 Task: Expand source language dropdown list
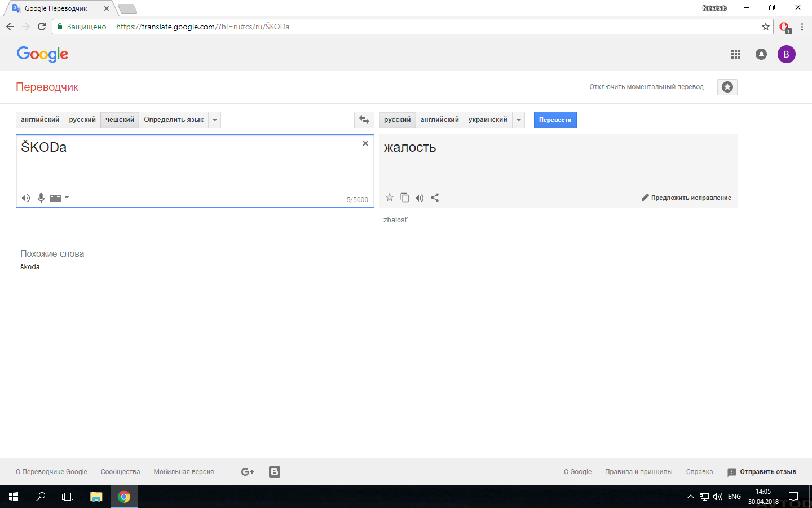[x=215, y=120]
